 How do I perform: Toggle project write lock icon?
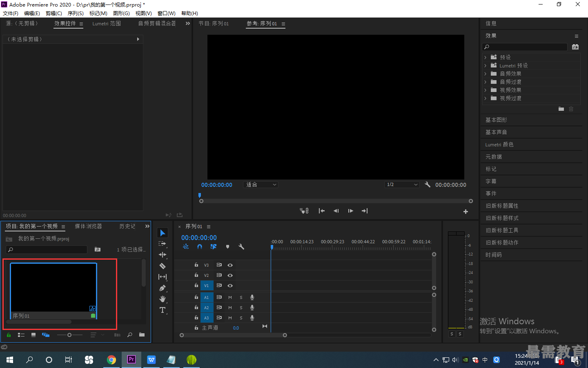9,335
